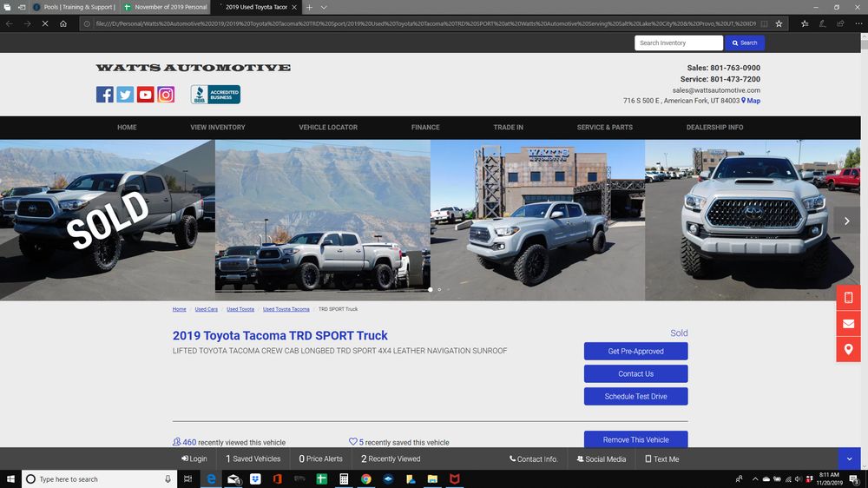
Task: Click the red map pin location icon
Action: click(x=848, y=349)
